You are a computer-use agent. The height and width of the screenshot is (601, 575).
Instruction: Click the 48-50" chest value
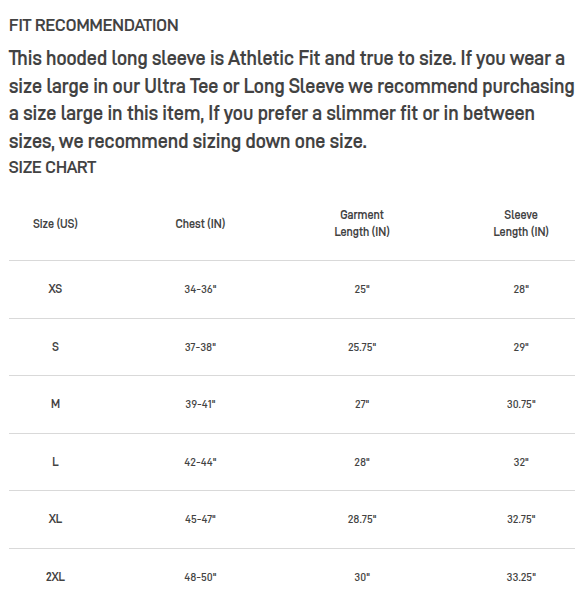click(x=200, y=577)
